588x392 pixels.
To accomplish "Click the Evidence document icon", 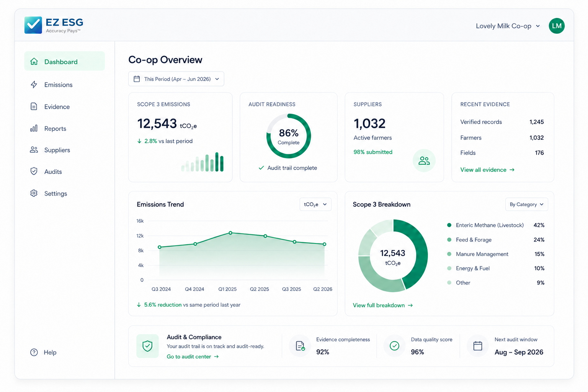I will [34, 106].
